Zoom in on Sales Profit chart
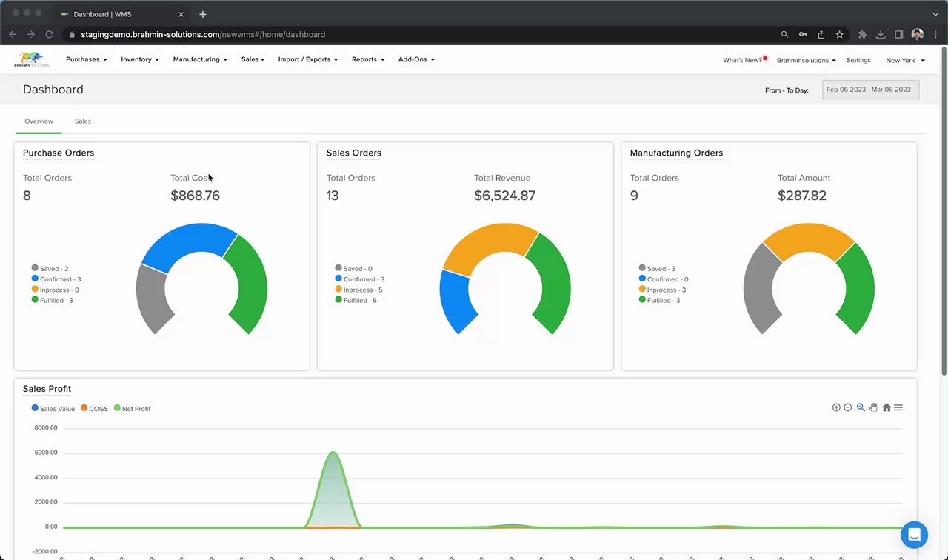Image resolution: width=948 pixels, height=560 pixels. tap(836, 407)
